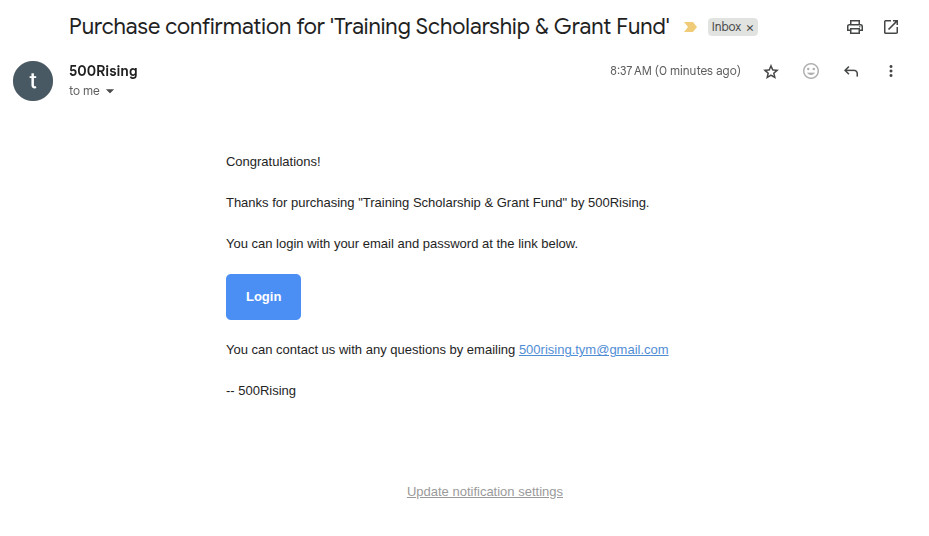Follow the Update notification settings link
The width and height of the screenshot is (929, 536).
[x=485, y=492]
